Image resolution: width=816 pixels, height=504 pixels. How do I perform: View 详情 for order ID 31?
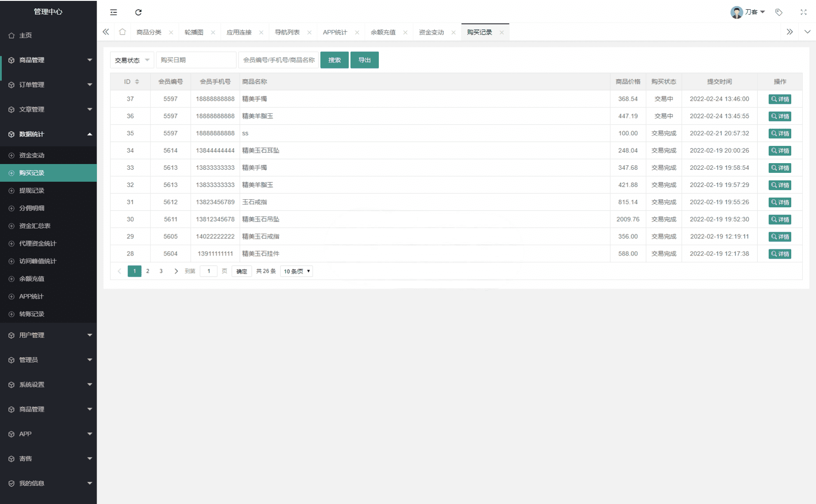pos(780,202)
